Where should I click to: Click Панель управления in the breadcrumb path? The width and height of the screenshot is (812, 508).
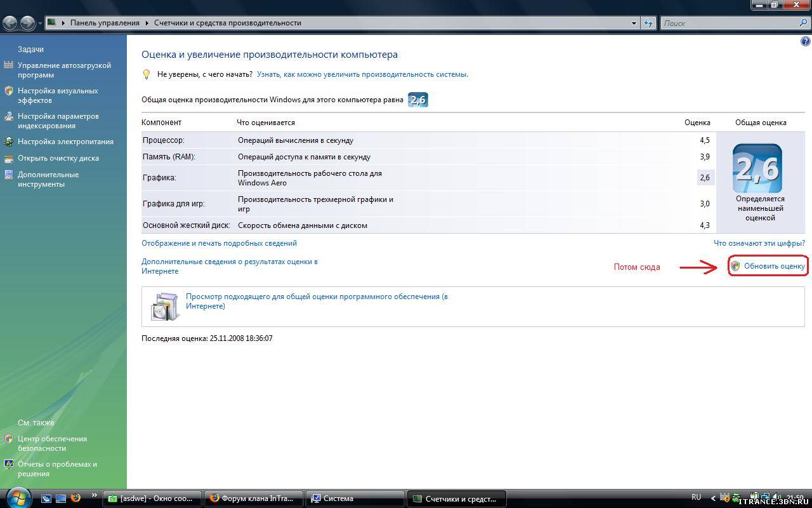[105, 23]
